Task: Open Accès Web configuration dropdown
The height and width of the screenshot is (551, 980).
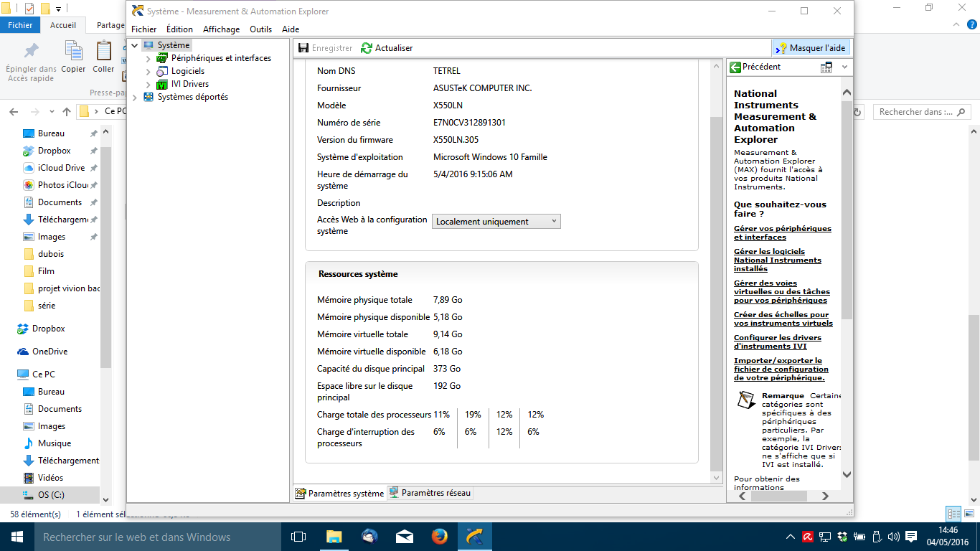Action: (x=496, y=222)
